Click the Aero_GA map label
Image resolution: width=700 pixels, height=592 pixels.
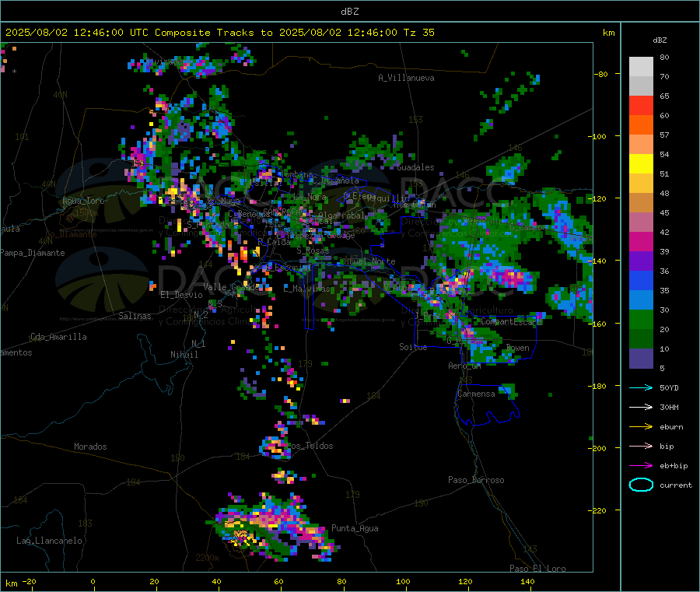pos(464,366)
